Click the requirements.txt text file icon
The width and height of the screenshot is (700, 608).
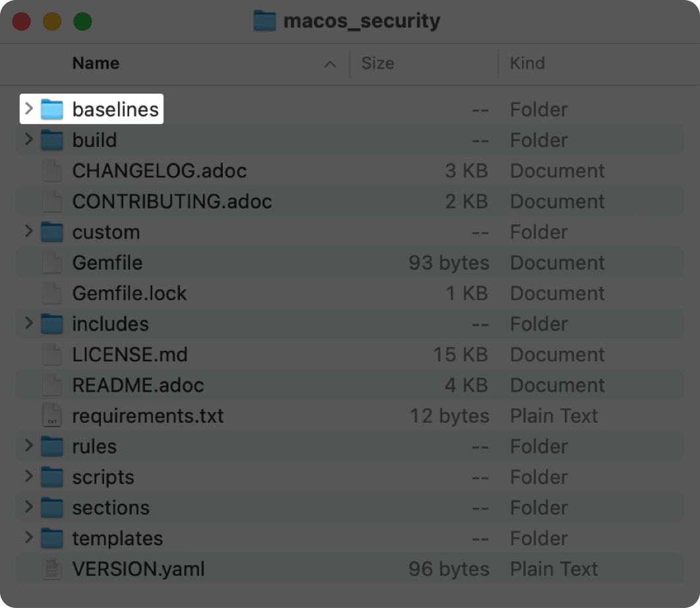52,415
